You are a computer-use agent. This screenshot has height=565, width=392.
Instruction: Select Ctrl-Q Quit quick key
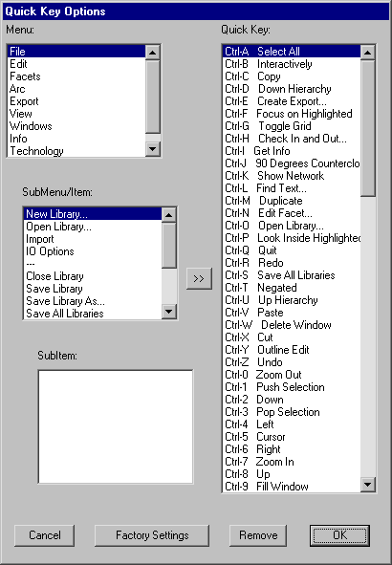pyautogui.click(x=292, y=250)
